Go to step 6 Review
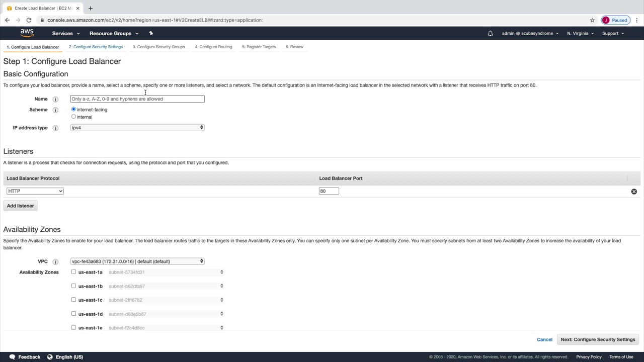644x362 pixels. 294,47
